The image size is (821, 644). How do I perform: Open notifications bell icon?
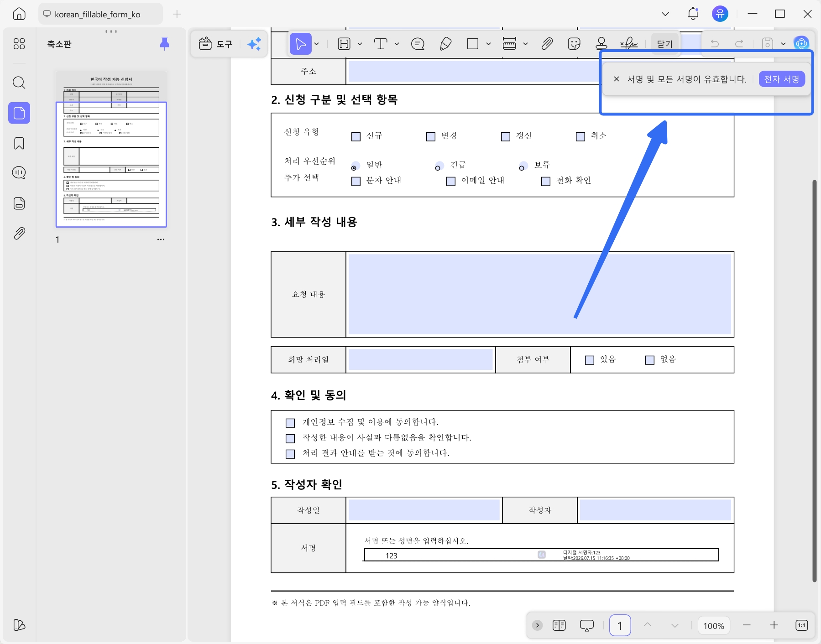coord(693,14)
